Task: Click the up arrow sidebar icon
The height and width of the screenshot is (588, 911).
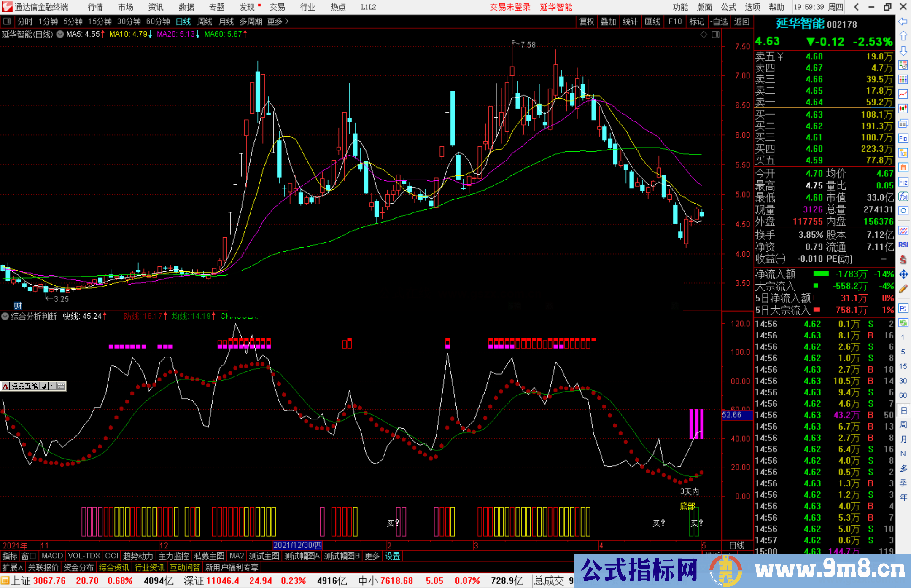Action: click(903, 36)
